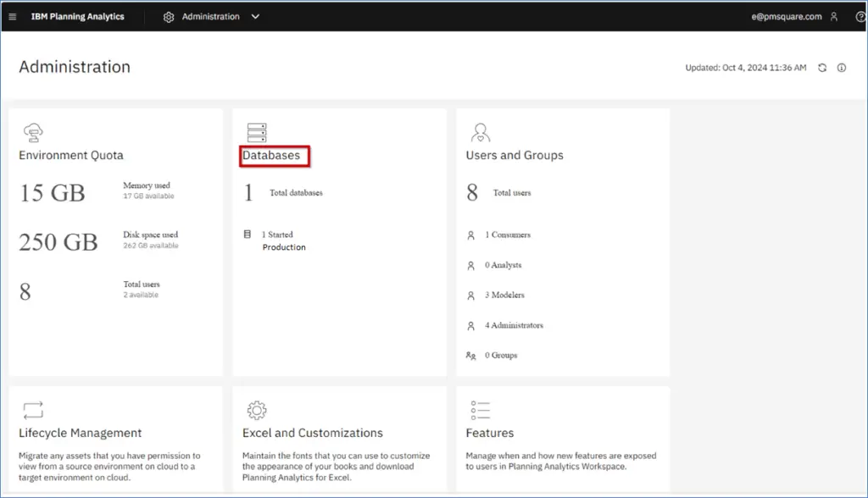Open the Features tile title
This screenshot has height=498, width=868.
point(489,433)
